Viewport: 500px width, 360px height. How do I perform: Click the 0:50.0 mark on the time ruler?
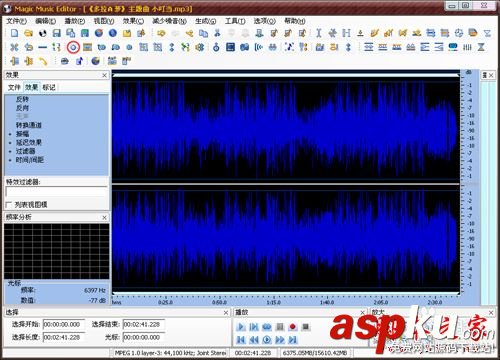click(x=219, y=302)
